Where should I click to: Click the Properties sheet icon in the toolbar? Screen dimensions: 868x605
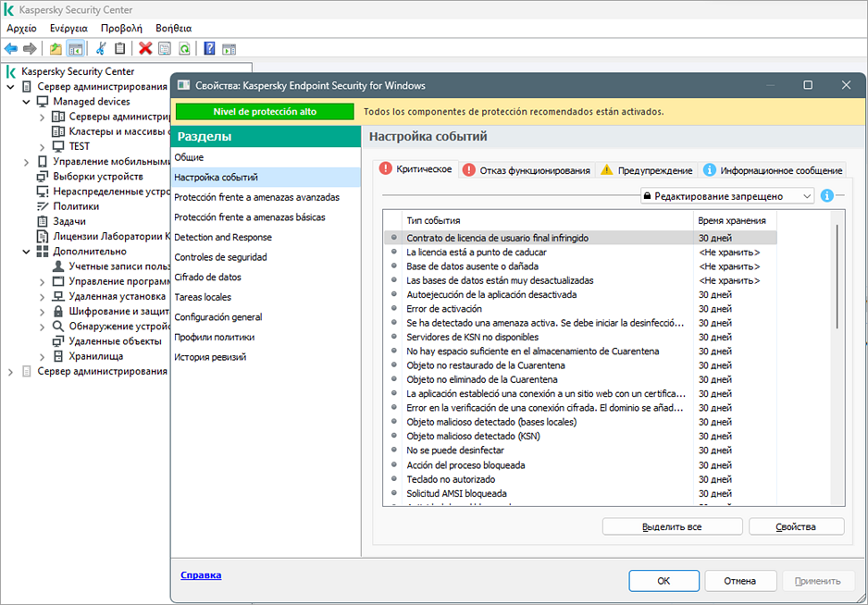[x=165, y=49]
